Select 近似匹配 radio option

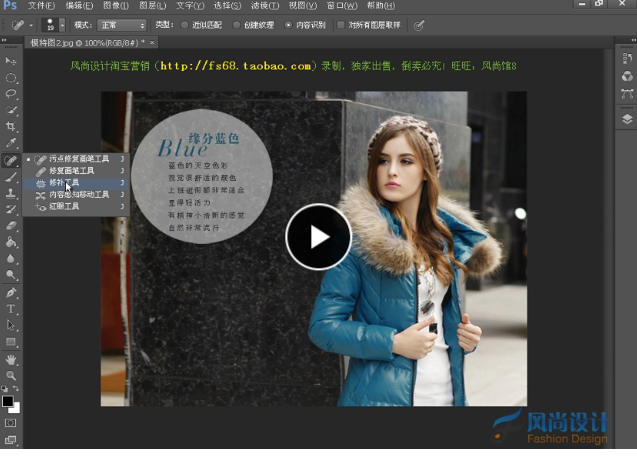pos(202,25)
